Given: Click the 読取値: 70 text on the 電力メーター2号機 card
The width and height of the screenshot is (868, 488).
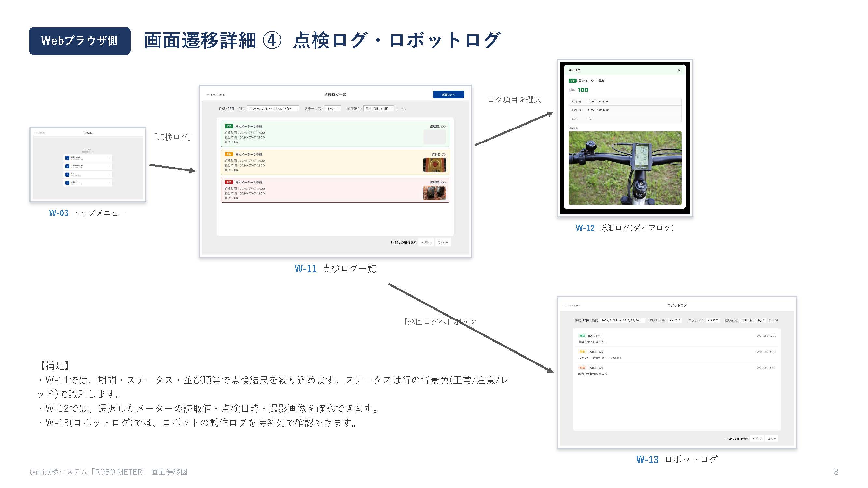Looking at the screenshot, I should pyautogui.click(x=438, y=154).
